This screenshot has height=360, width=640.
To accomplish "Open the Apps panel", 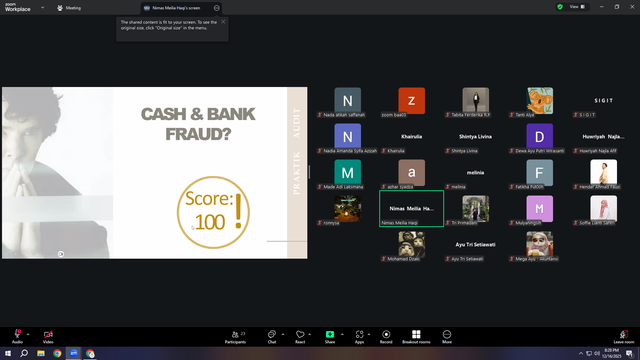I will (359, 337).
